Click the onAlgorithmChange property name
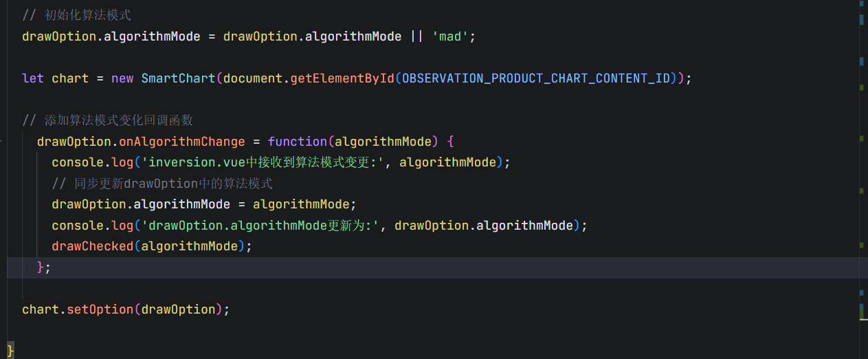This screenshot has width=868, height=359. point(182,142)
